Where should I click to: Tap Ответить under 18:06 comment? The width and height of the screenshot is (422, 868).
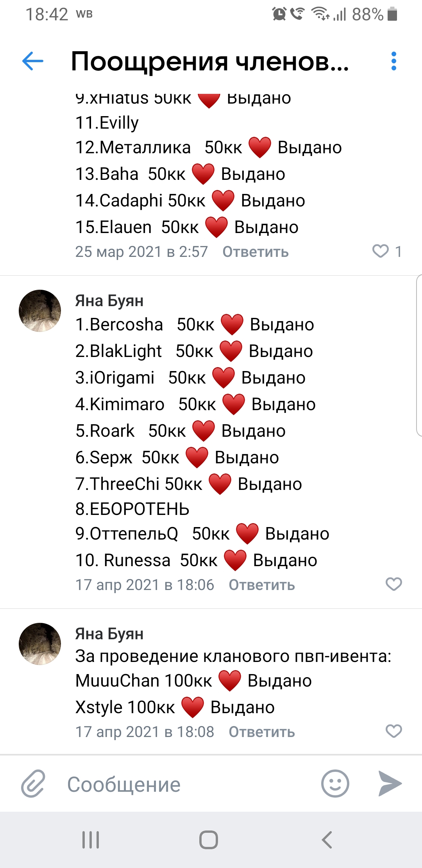point(262,585)
